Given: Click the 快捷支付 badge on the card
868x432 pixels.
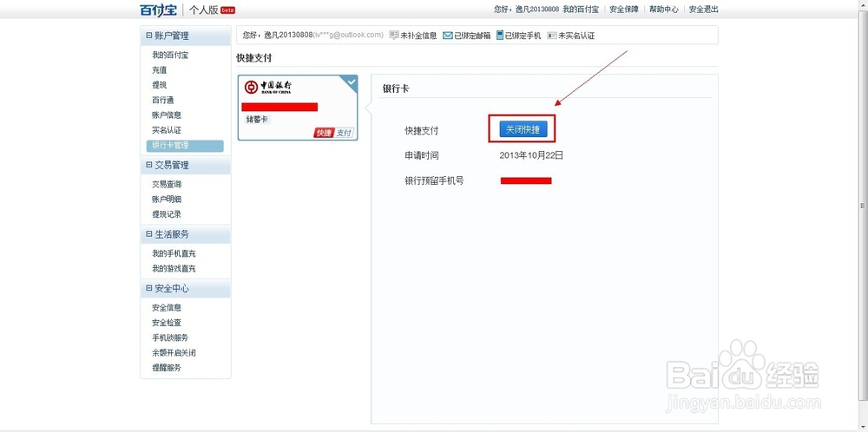Looking at the screenshot, I should (334, 133).
